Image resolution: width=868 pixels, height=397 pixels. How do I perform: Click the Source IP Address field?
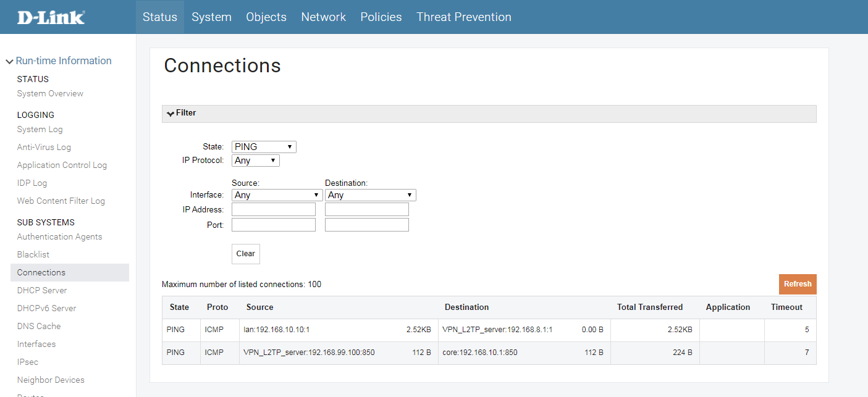[x=273, y=210]
